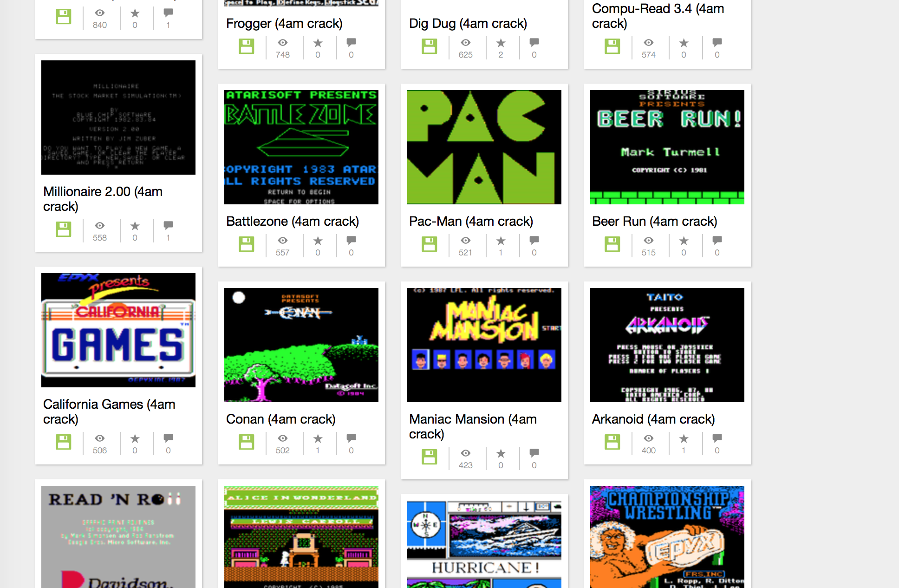Click the floppy disk icon under Compu-Read 3.4
The height and width of the screenshot is (588, 899).
(612, 46)
